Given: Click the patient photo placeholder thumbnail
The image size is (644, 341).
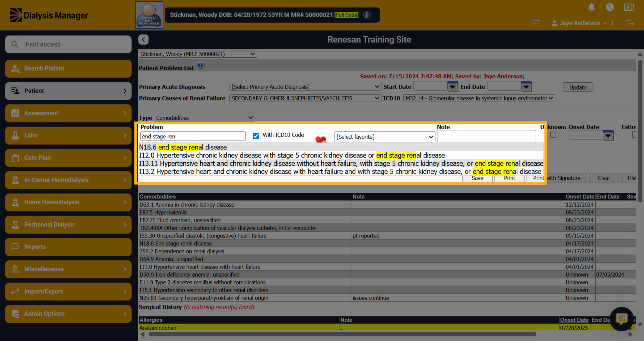Looking at the screenshot, I should click(149, 15).
